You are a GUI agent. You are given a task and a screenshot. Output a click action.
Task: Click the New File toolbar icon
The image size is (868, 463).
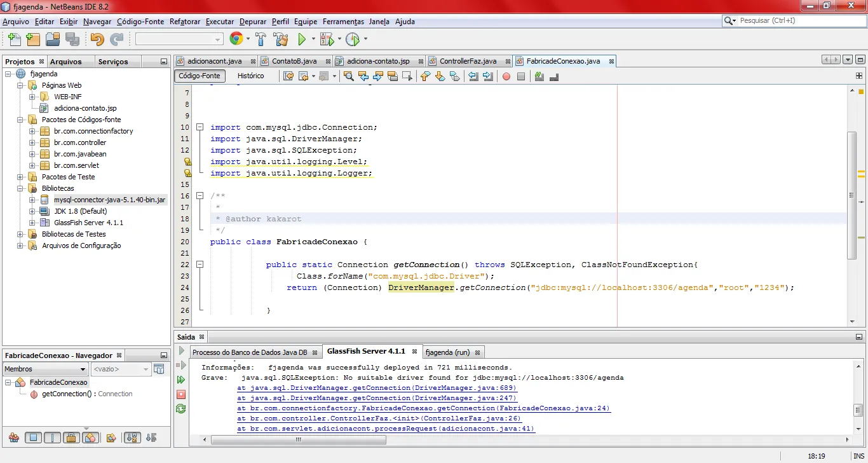click(x=13, y=39)
